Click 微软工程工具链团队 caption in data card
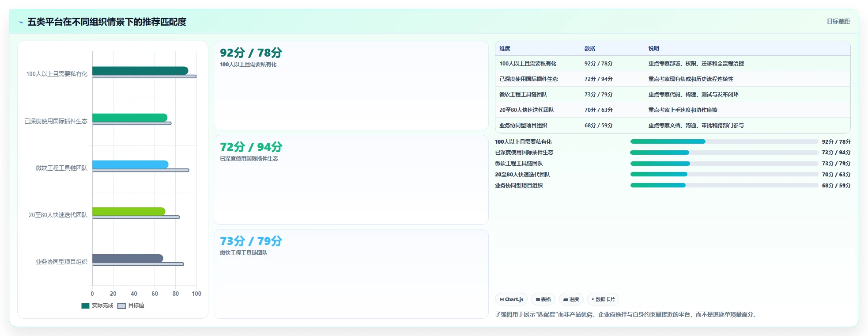This screenshot has width=868, height=336. coord(244,253)
